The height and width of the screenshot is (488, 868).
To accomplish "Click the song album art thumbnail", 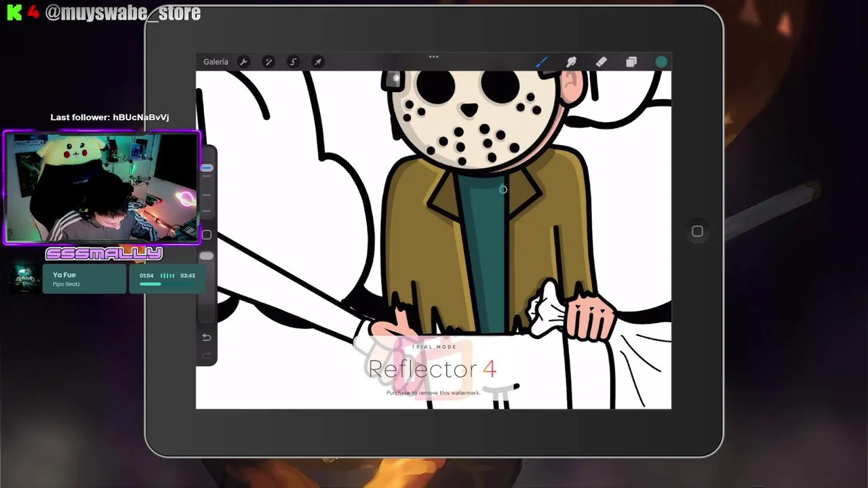I will tap(24, 279).
